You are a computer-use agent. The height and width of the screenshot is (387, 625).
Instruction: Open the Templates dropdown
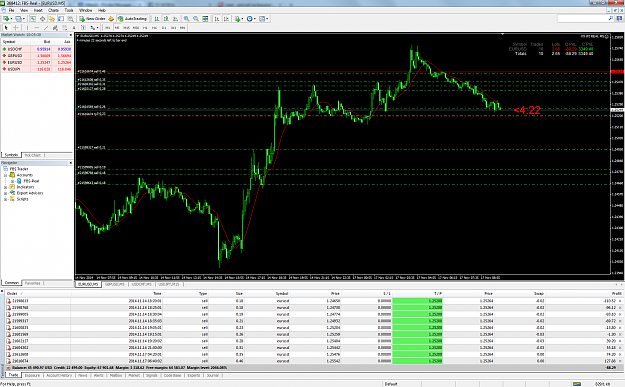pyautogui.click(x=263, y=19)
